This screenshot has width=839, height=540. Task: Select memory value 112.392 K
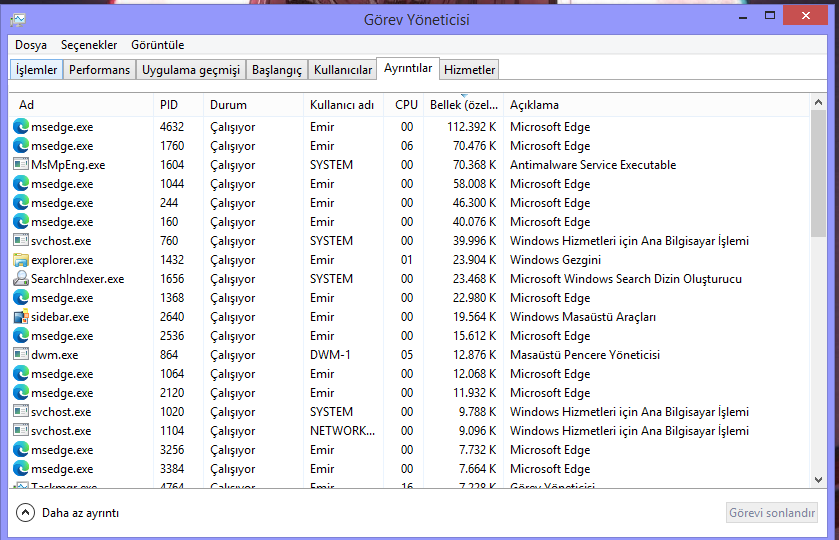pos(471,127)
